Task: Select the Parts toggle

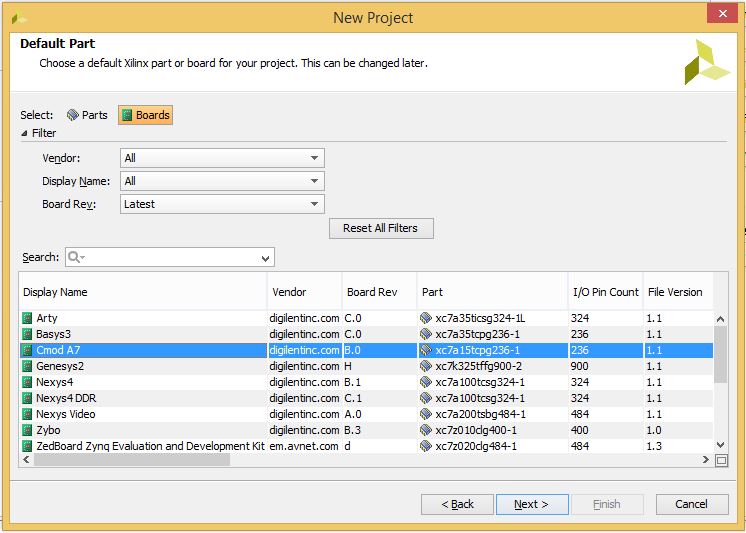Action: pyautogui.click(x=87, y=115)
